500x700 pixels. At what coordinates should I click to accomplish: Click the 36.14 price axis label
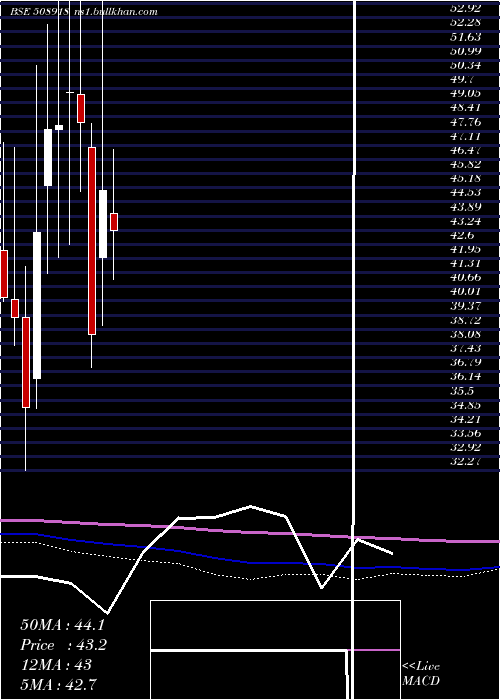(466, 377)
